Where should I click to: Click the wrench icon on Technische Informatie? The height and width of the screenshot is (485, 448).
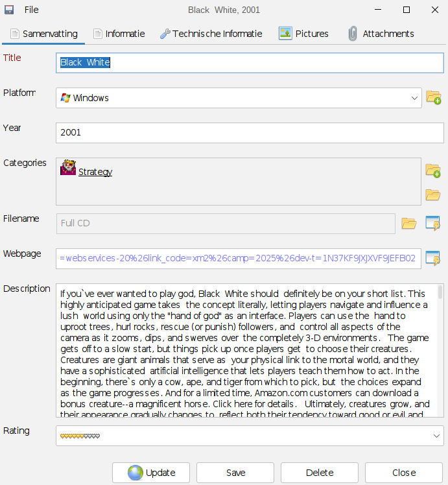[x=165, y=34]
